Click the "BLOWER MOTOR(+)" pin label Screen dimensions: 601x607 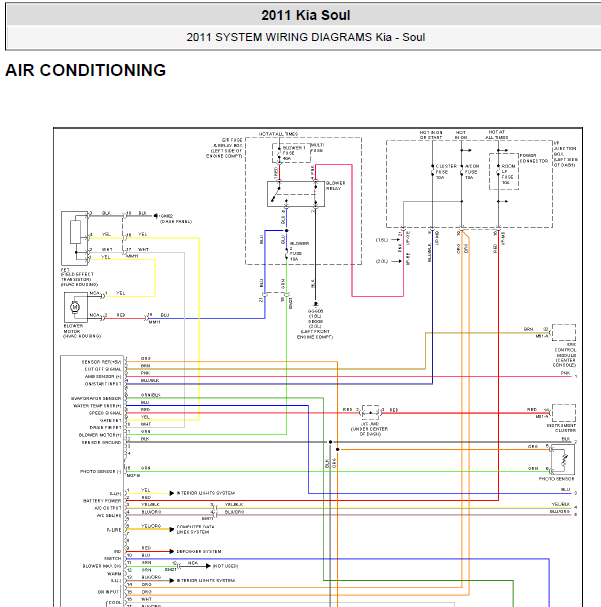coord(99,435)
